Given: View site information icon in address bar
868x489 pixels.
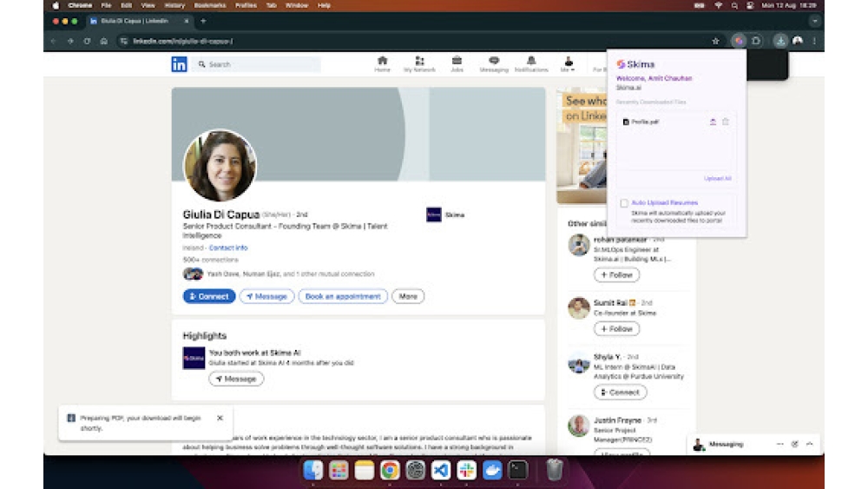Looking at the screenshot, I should pos(123,41).
